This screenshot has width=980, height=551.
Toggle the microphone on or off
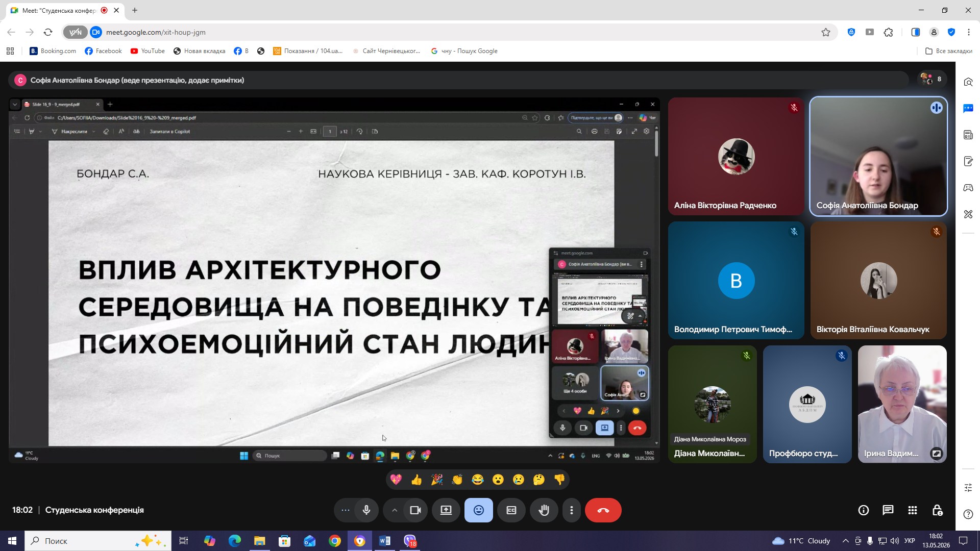[x=366, y=510]
